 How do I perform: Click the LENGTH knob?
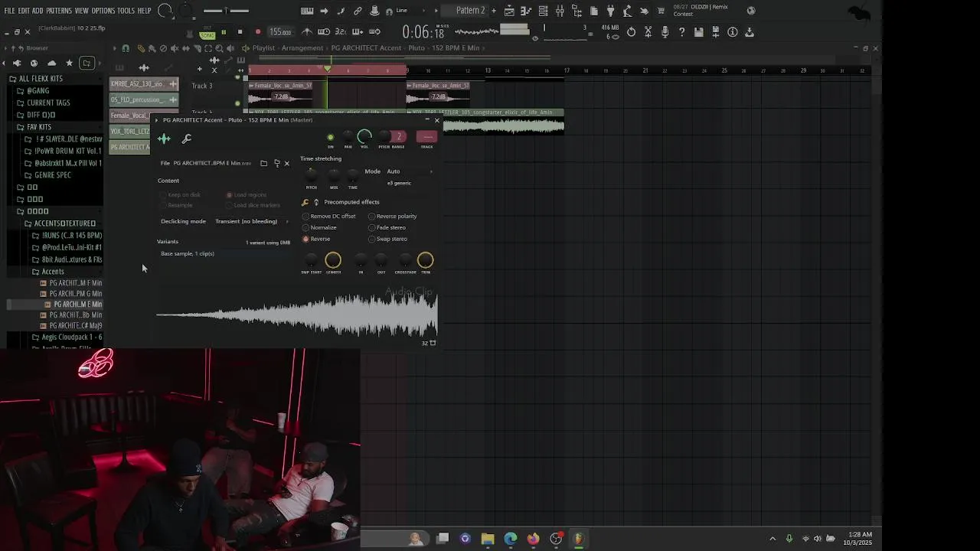(x=333, y=261)
